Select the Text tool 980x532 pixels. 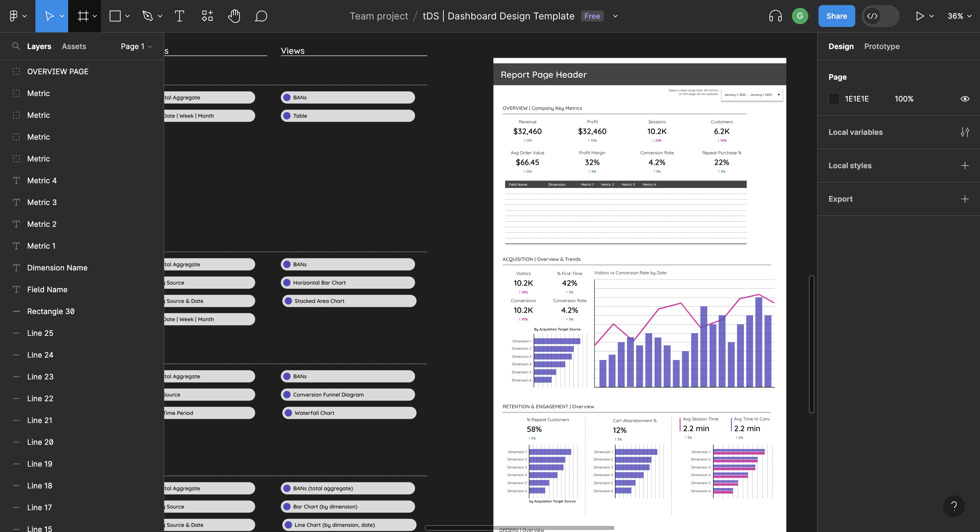click(179, 16)
